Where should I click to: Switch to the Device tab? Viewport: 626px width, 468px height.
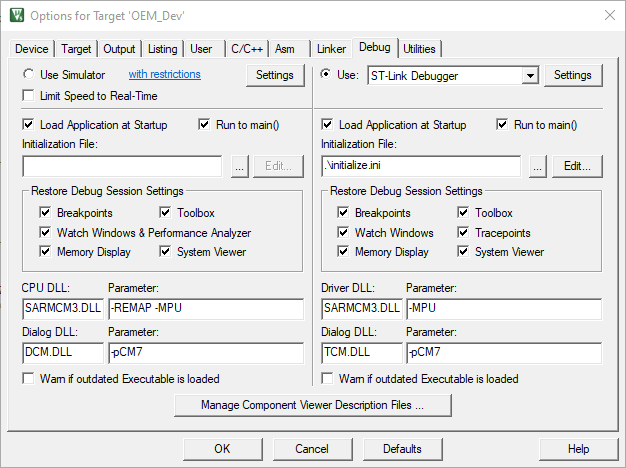pyautogui.click(x=32, y=49)
